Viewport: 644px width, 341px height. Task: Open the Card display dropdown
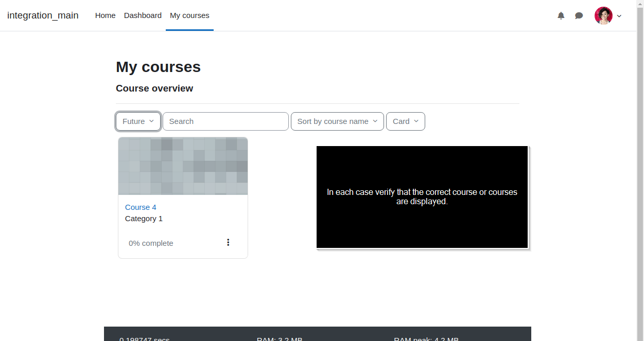click(406, 121)
